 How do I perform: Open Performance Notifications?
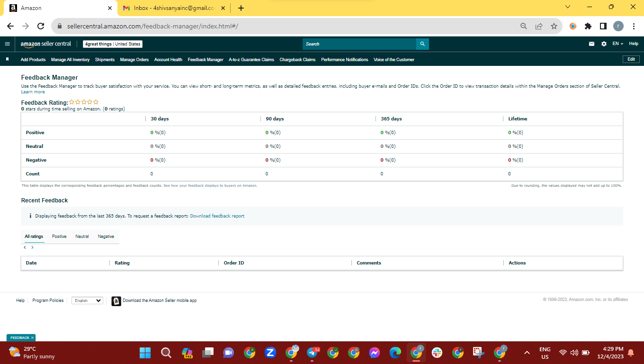point(345,60)
